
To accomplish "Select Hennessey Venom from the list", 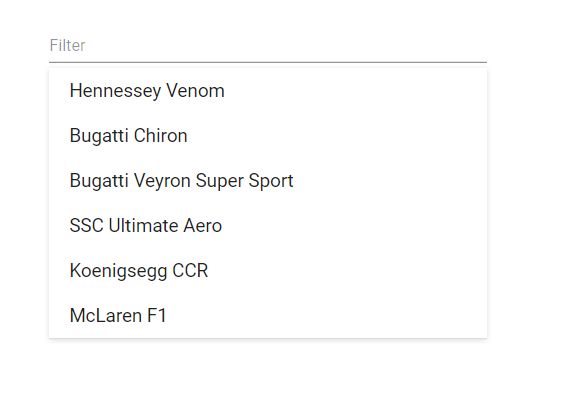I will (268, 91).
